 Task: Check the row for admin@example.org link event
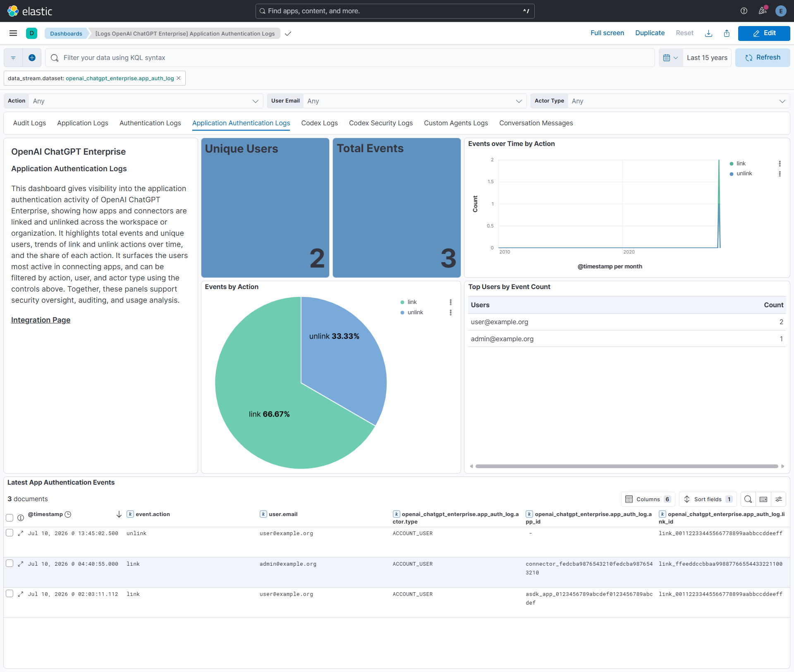(x=10, y=563)
